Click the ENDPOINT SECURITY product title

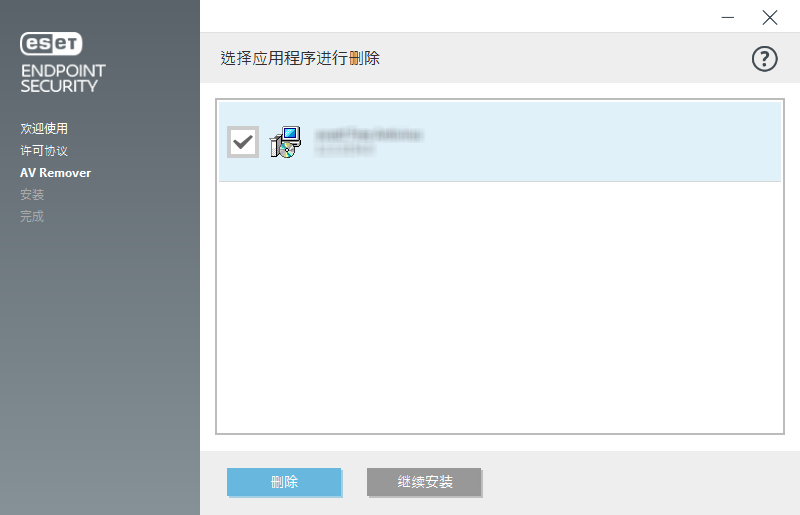coord(63,78)
